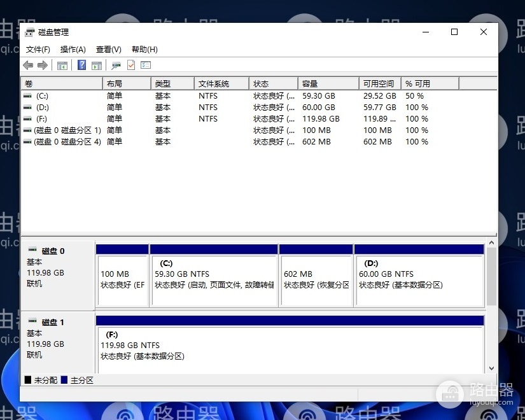525x420 pixels.
Task: Click the 59.77 GB free space cell
Action: tap(380, 108)
